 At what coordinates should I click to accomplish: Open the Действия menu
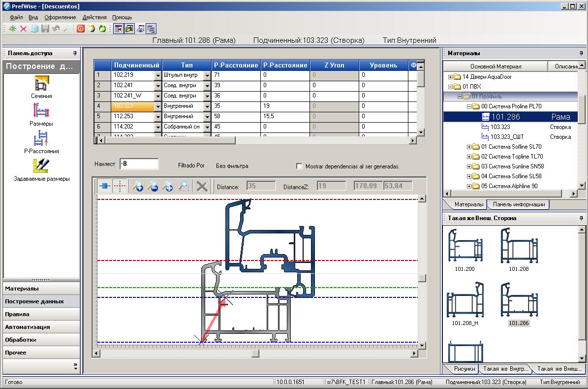(x=94, y=17)
